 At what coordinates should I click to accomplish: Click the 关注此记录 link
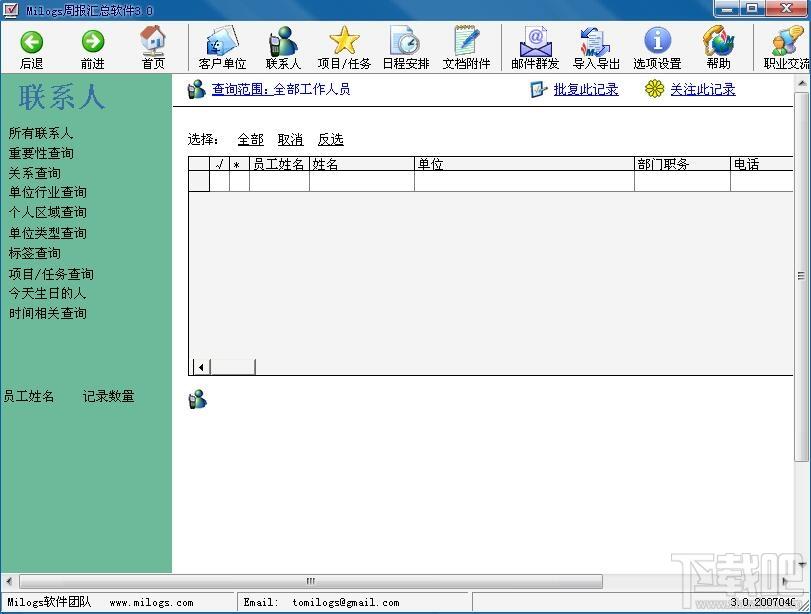pos(703,89)
